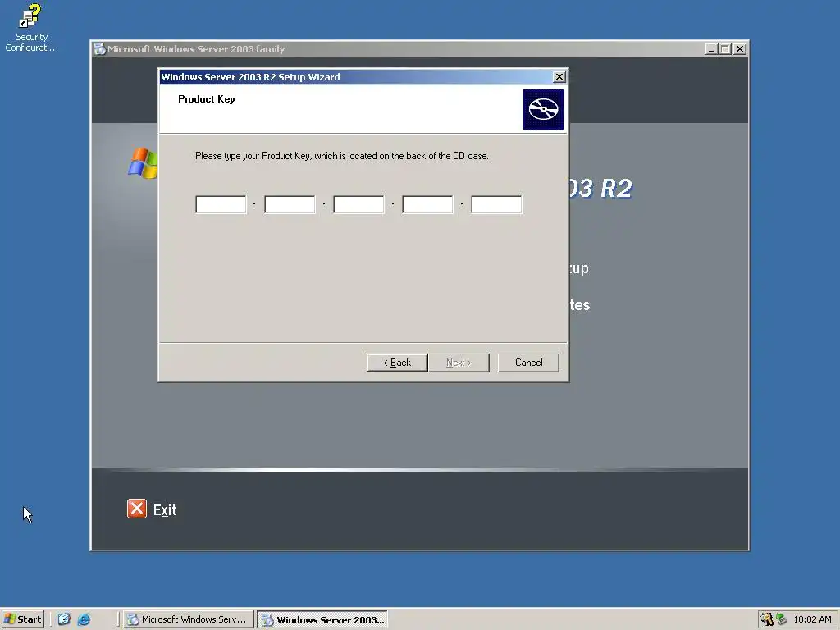Screen dimensions: 840x630
Task: Switch to Microsoft Windows Serv... taskbar button
Action: (x=188, y=619)
